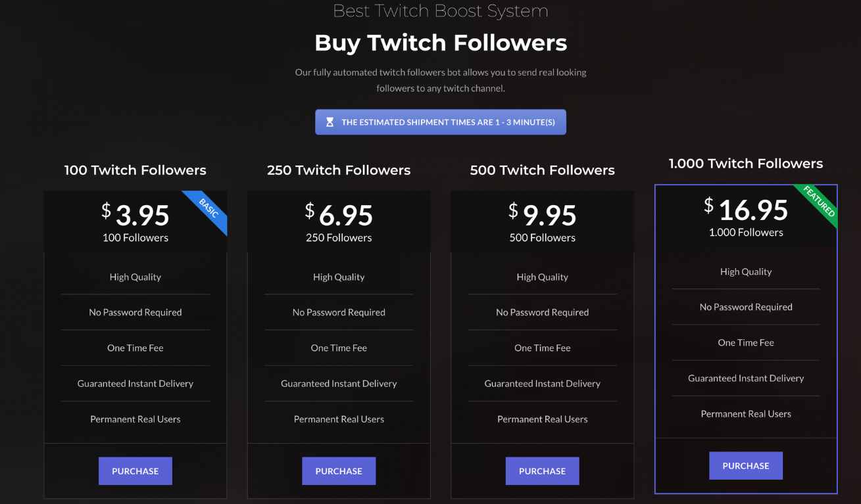Screen dimensions: 861x504
Task: Select the 250 Twitch Followers heading
Action: (339, 170)
